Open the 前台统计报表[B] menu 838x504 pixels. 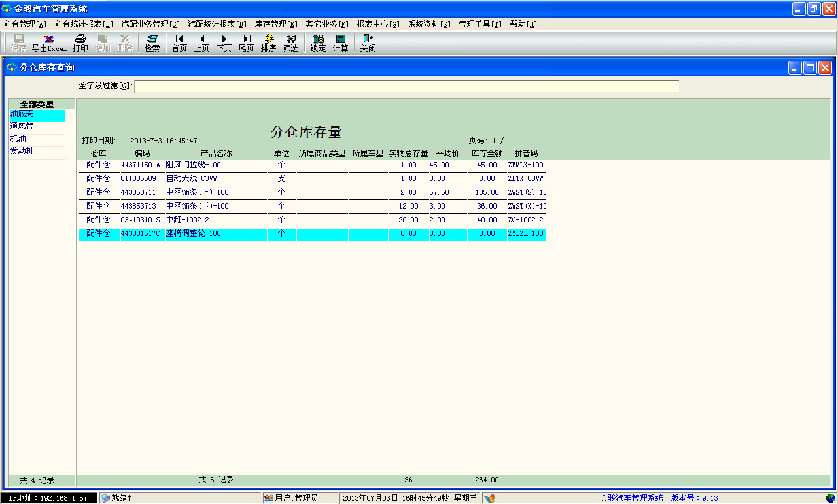84,24
